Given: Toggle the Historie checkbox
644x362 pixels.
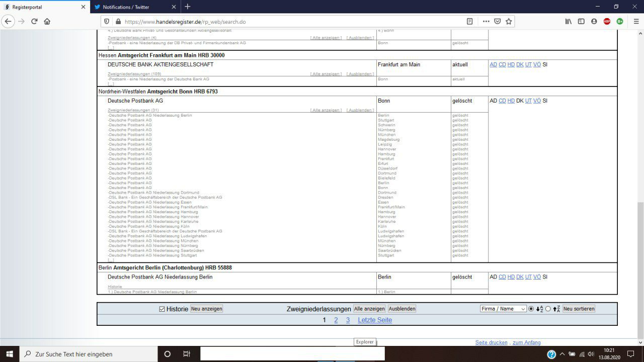Looking at the screenshot, I should point(162,309).
